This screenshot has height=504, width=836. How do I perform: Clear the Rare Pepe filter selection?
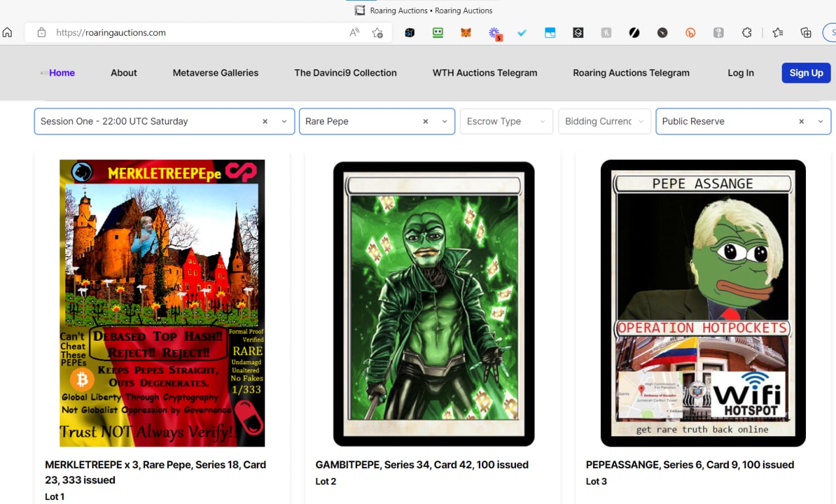coord(426,121)
